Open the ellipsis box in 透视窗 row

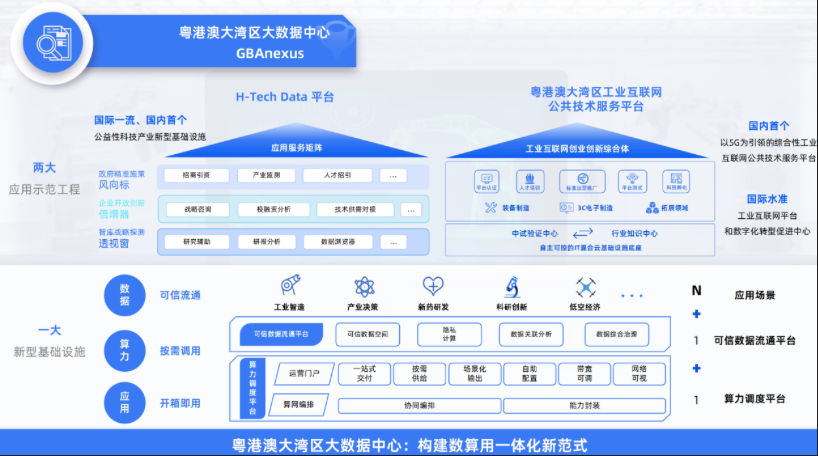394,243
